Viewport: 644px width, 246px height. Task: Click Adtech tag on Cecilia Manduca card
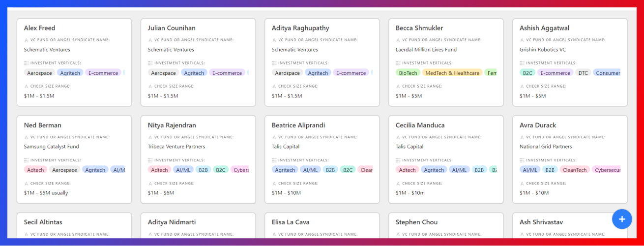click(407, 170)
